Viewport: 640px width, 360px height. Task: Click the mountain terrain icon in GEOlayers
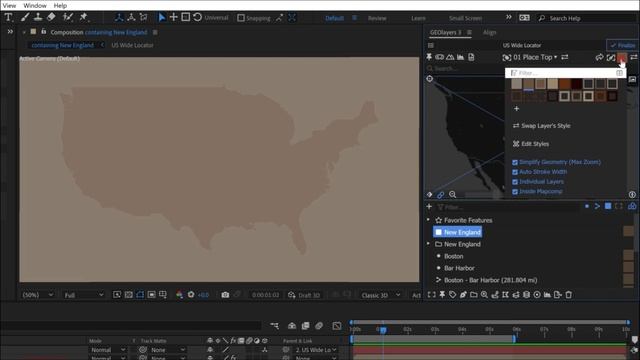point(450,57)
